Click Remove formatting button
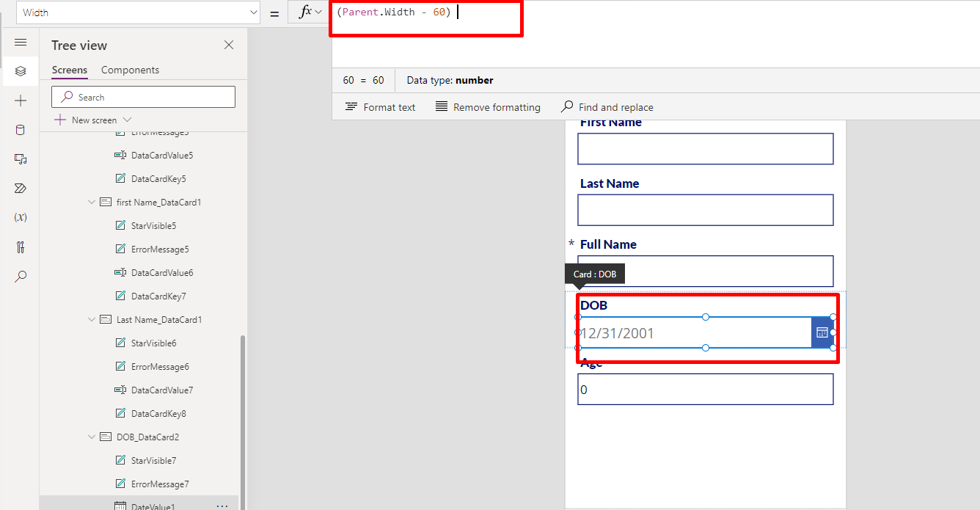 click(488, 107)
